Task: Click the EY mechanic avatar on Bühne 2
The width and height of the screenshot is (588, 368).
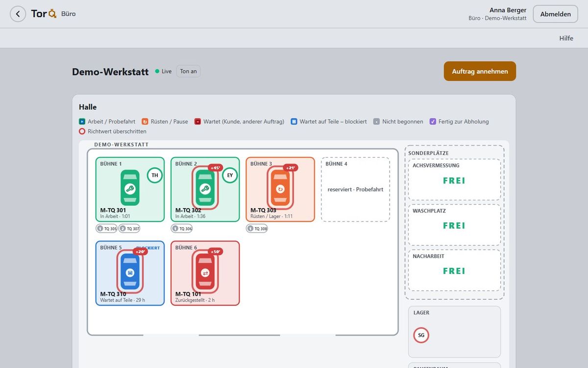Action: (230, 175)
